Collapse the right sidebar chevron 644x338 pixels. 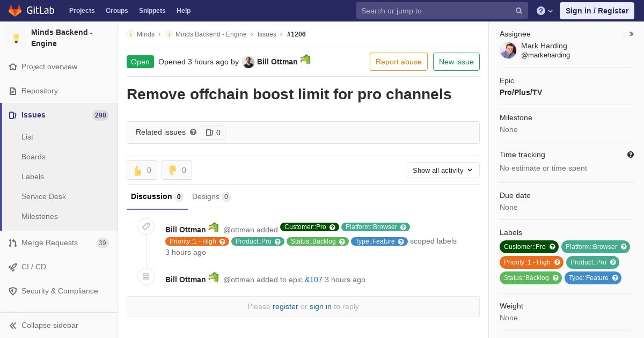click(x=632, y=34)
